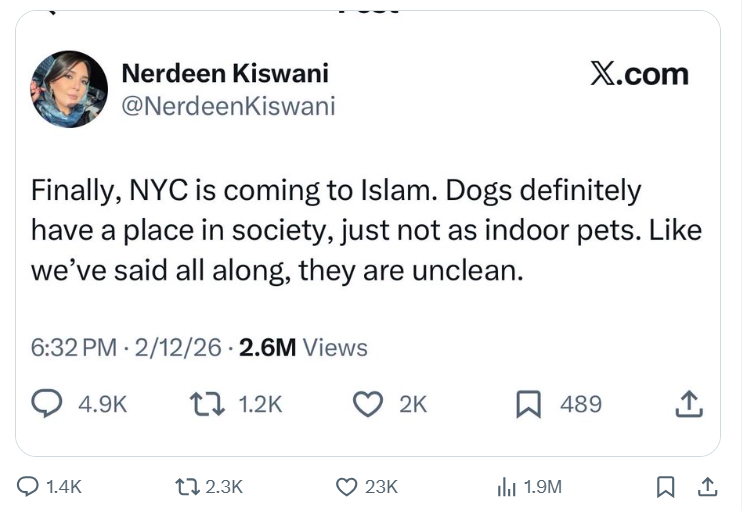
Task: Click the display name Nerdeen Kiswani
Action: pyautogui.click(x=224, y=73)
